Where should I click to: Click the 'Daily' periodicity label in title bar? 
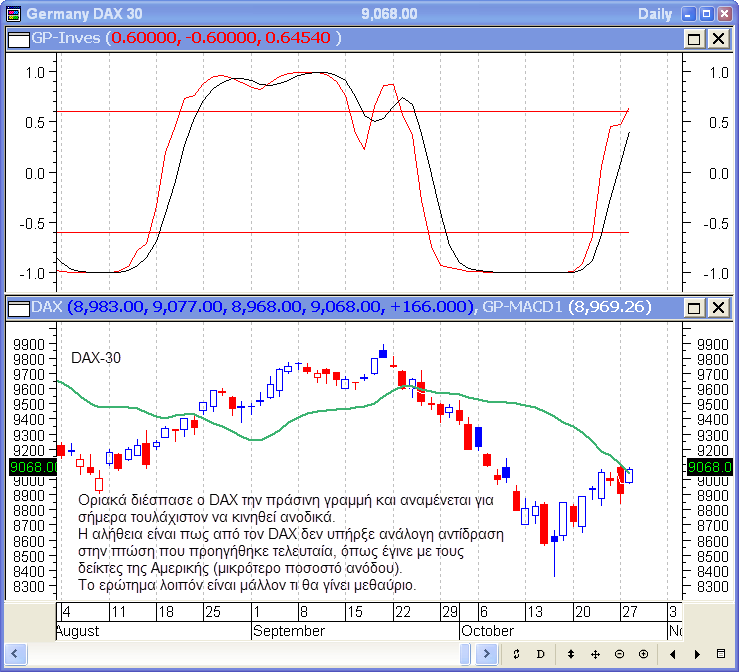pos(656,14)
